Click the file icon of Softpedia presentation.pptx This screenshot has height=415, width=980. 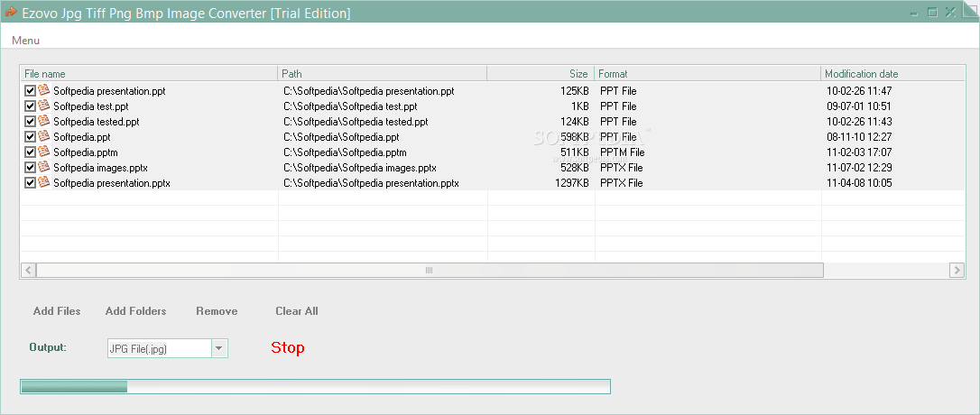[x=43, y=183]
